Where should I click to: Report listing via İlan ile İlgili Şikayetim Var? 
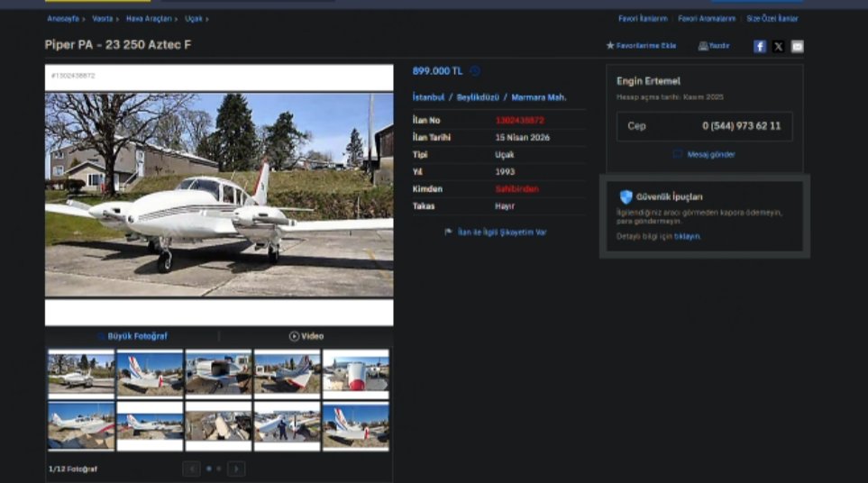(496, 232)
